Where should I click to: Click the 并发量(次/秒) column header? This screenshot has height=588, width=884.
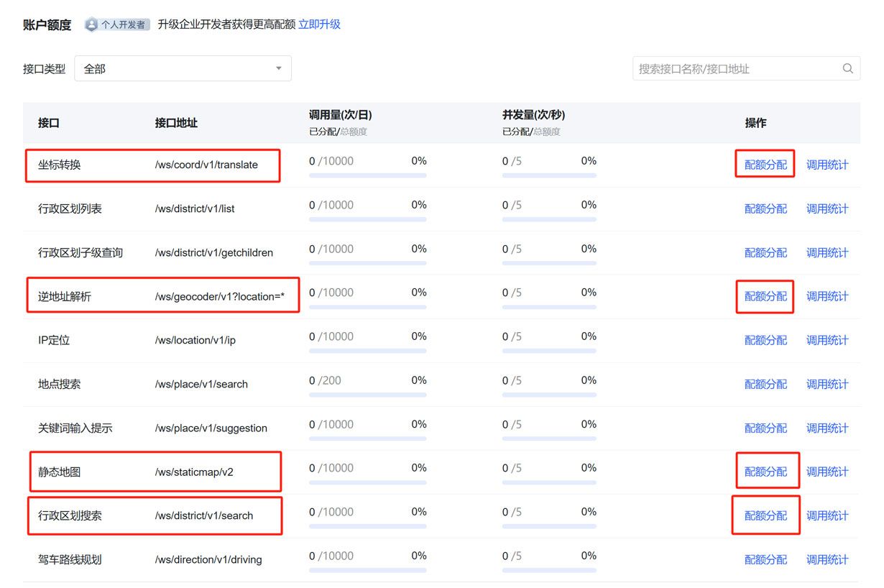(x=534, y=114)
